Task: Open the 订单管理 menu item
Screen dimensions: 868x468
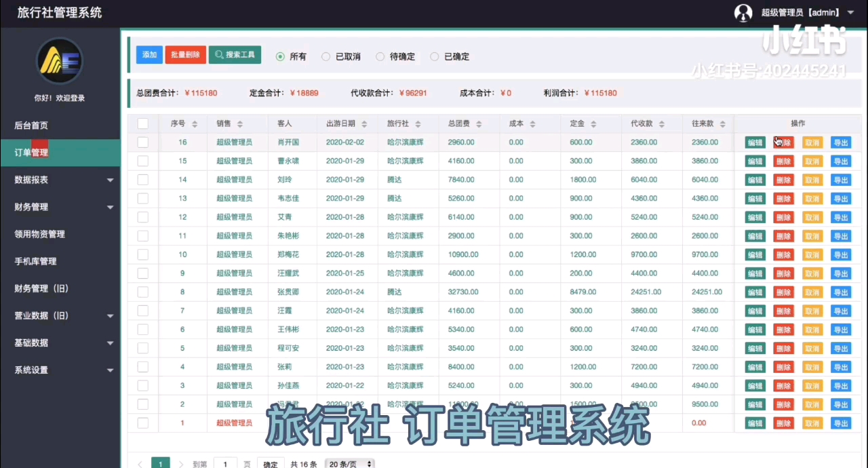Action: (31, 152)
